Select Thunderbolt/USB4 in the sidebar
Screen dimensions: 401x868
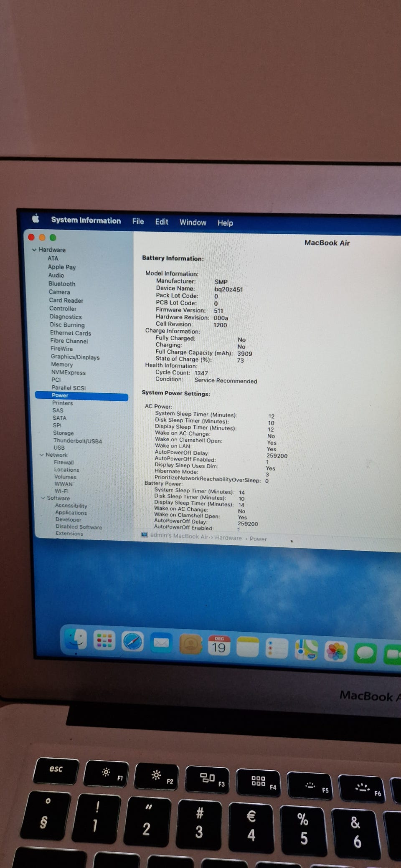(78, 441)
